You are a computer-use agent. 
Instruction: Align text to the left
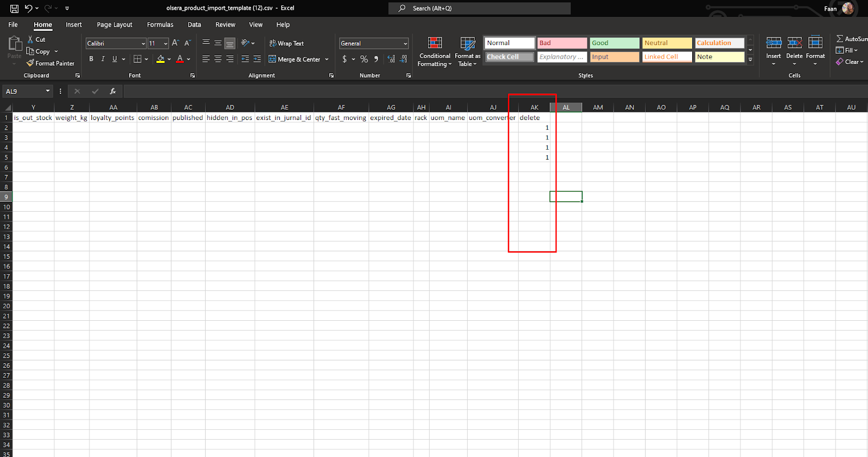[206, 59]
